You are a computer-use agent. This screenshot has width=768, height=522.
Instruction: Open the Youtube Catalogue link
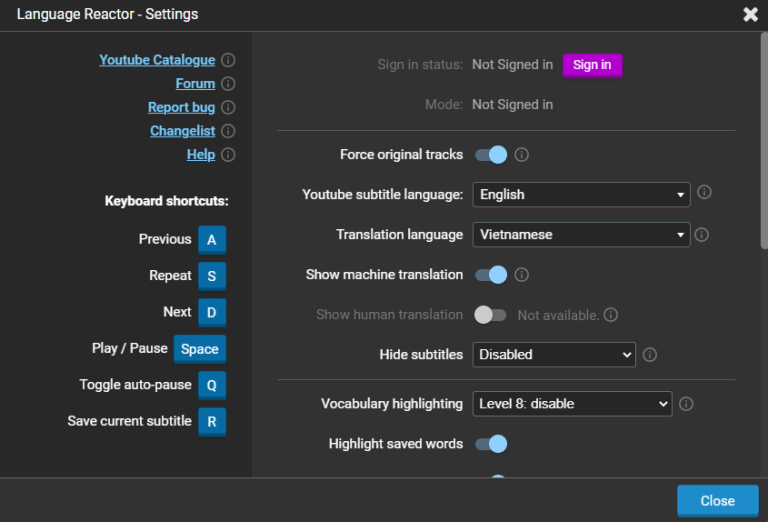tap(157, 60)
